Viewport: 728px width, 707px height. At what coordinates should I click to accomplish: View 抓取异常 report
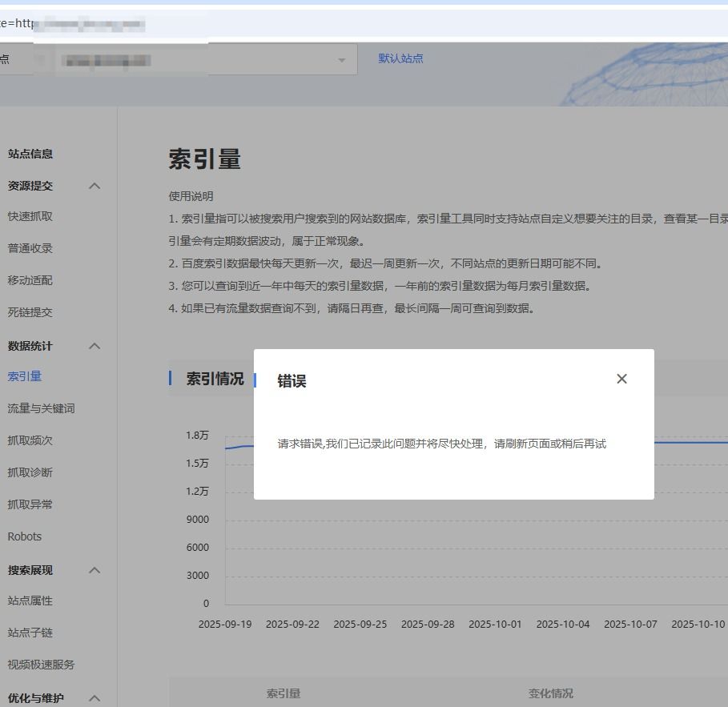pos(30,504)
